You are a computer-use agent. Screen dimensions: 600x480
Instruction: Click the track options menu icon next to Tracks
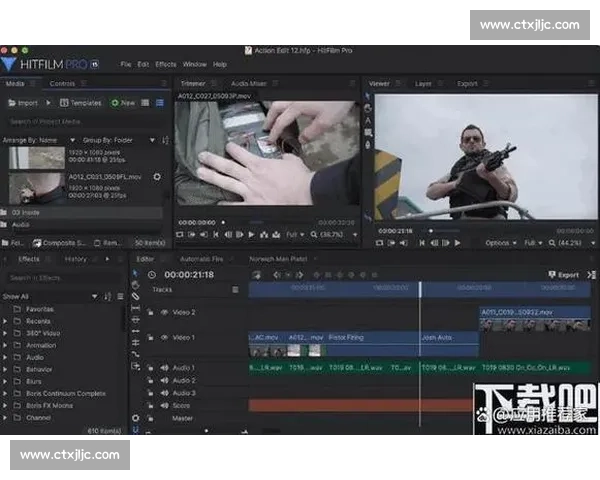[236, 290]
